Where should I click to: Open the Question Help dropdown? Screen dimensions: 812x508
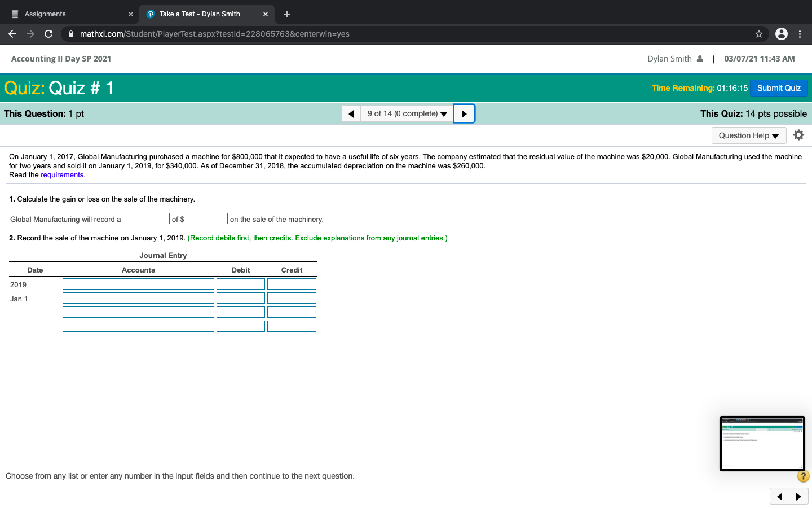(748, 135)
